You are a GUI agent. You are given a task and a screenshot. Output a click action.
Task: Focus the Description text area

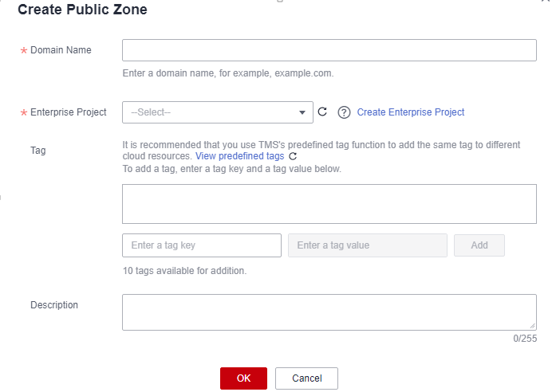pos(329,312)
